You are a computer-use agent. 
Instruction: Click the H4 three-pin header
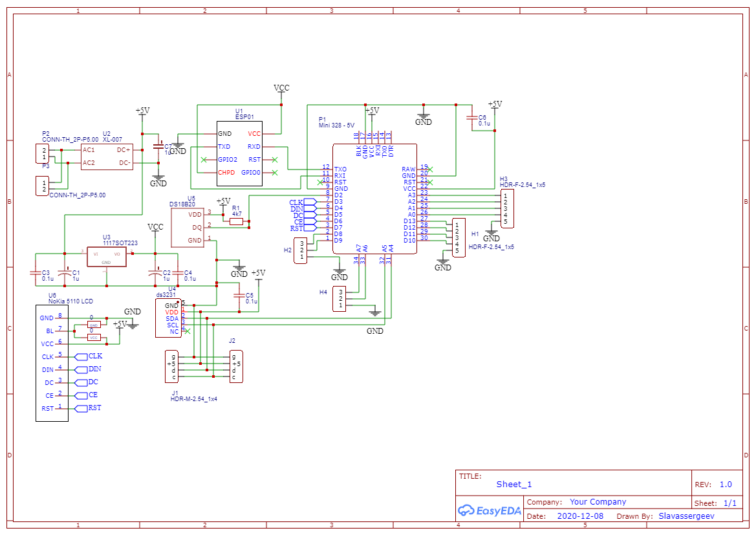340,299
